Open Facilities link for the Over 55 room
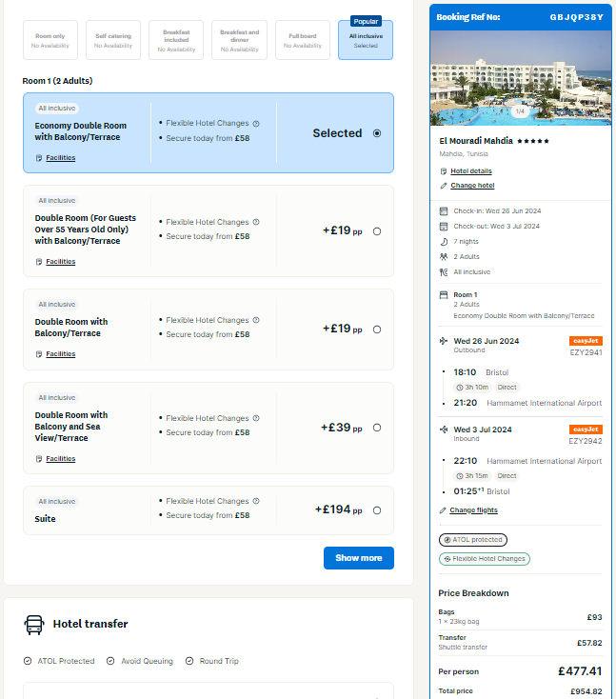Image resolution: width=616 pixels, height=699 pixels. [x=61, y=262]
